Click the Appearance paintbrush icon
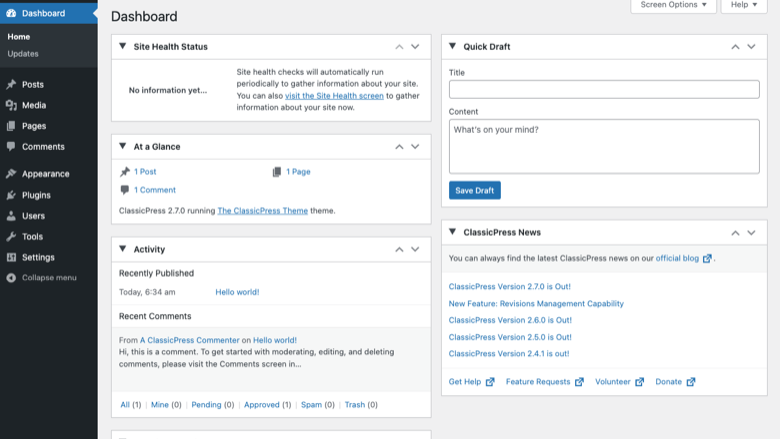 [11, 174]
